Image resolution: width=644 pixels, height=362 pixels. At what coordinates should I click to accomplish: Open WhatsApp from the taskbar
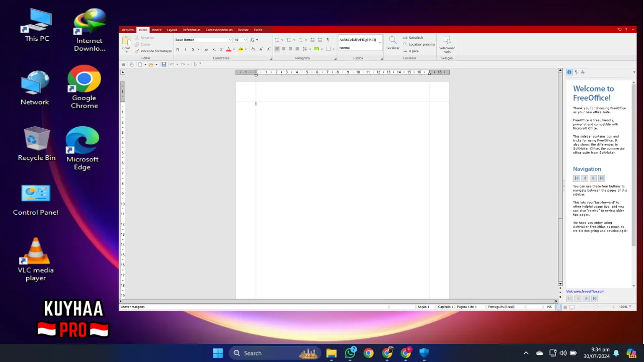[350, 353]
